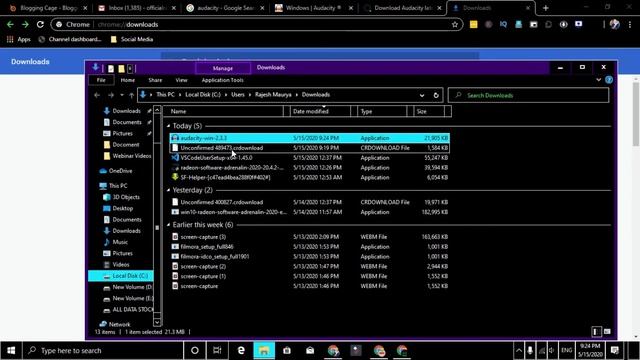Open Task View on taskbar
Screen dimensions: 640x360
pos(217,350)
